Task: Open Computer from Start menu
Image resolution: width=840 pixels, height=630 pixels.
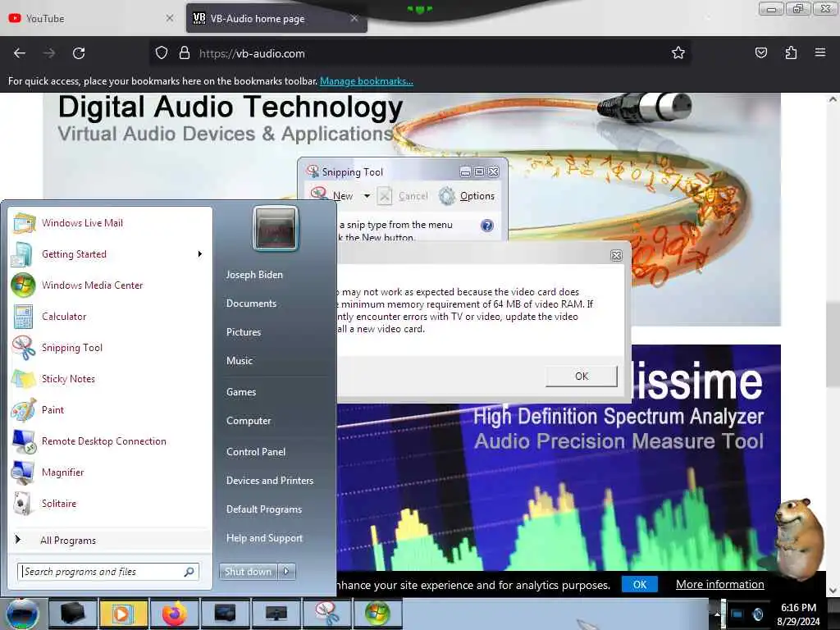Action: (249, 421)
